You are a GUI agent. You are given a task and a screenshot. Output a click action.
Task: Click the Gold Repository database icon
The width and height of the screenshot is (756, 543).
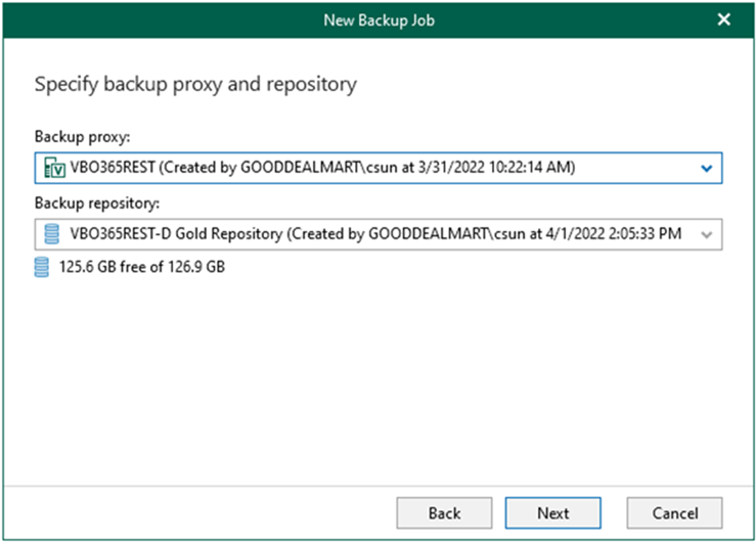click(x=52, y=234)
